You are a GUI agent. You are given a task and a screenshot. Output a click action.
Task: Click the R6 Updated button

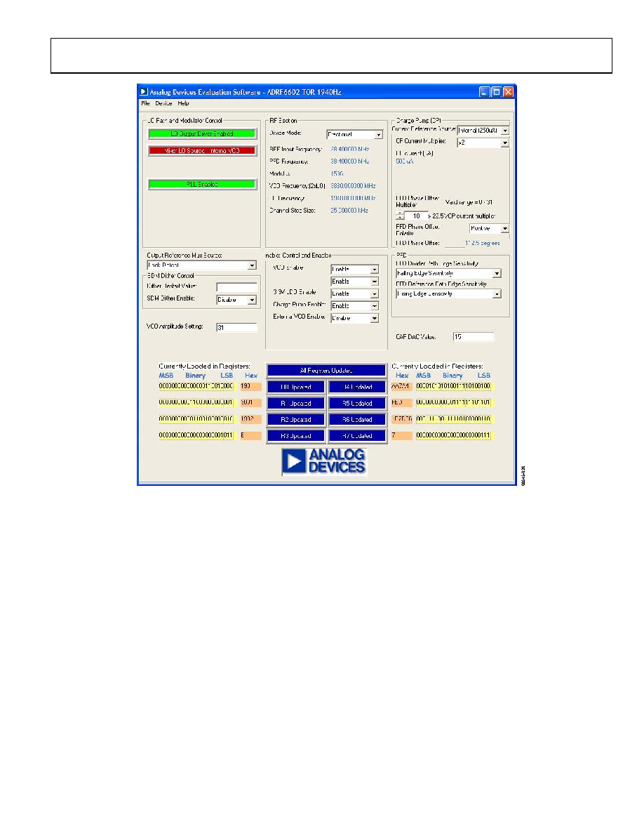[x=357, y=419]
